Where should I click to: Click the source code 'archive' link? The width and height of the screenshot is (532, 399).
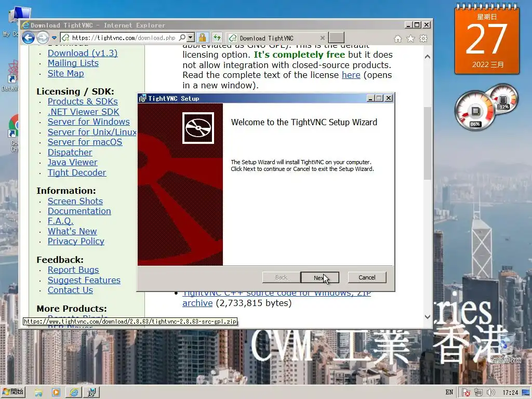pos(197,303)
